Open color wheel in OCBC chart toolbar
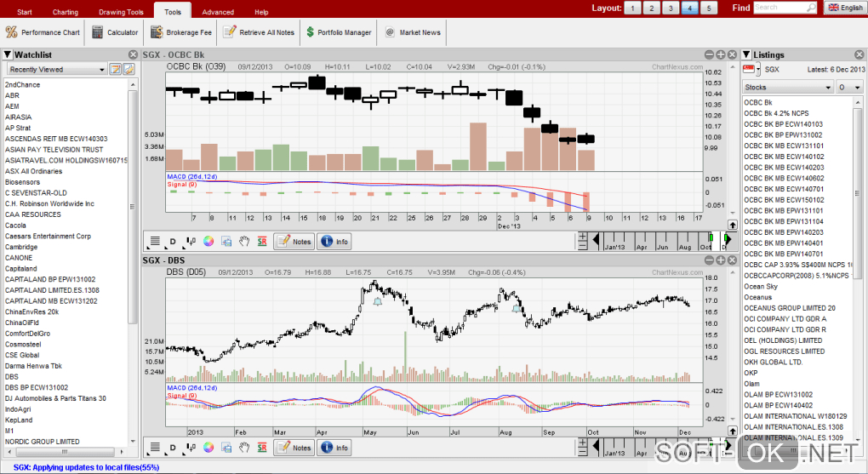This screenshot has height=474, width=868. point(208,242)
